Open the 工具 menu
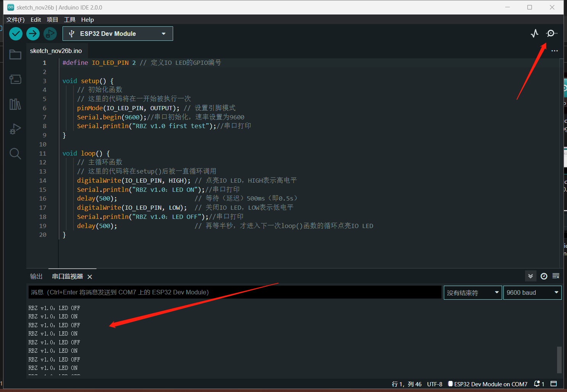The image size is (567, 392). click(x=70, y=20)
